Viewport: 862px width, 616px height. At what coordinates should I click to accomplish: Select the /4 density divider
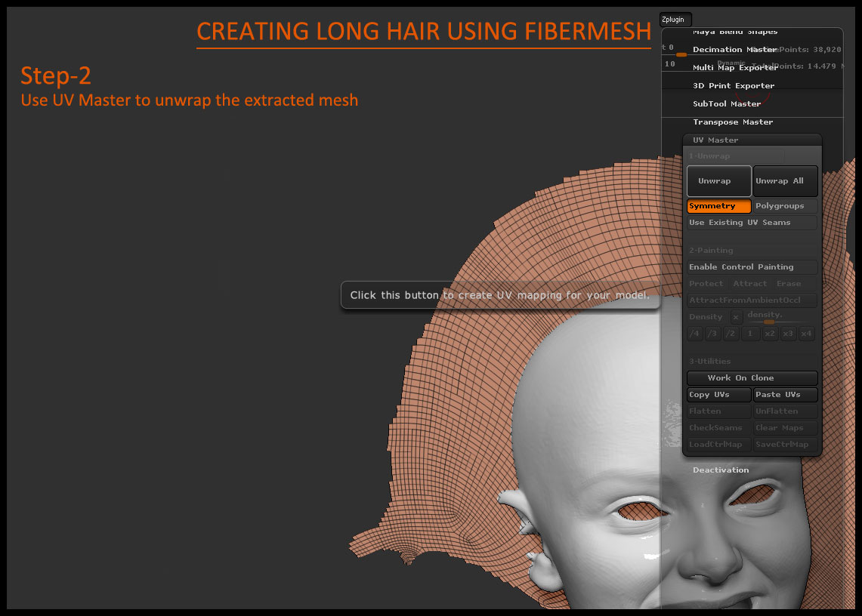[694, 334]
